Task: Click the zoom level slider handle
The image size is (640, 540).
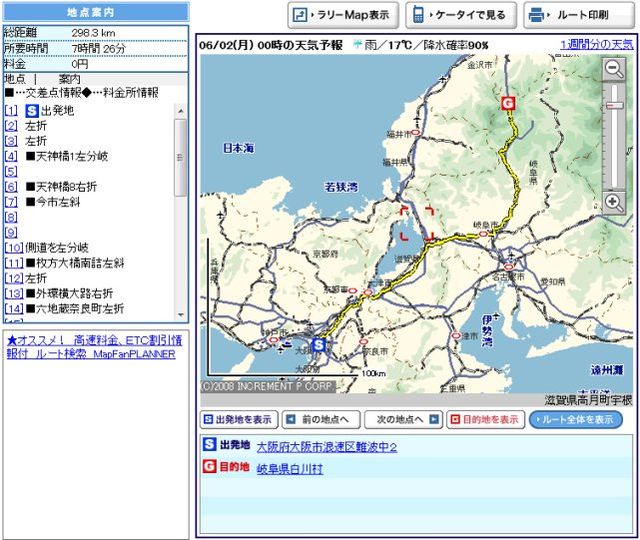Action: tap(614, 106)
